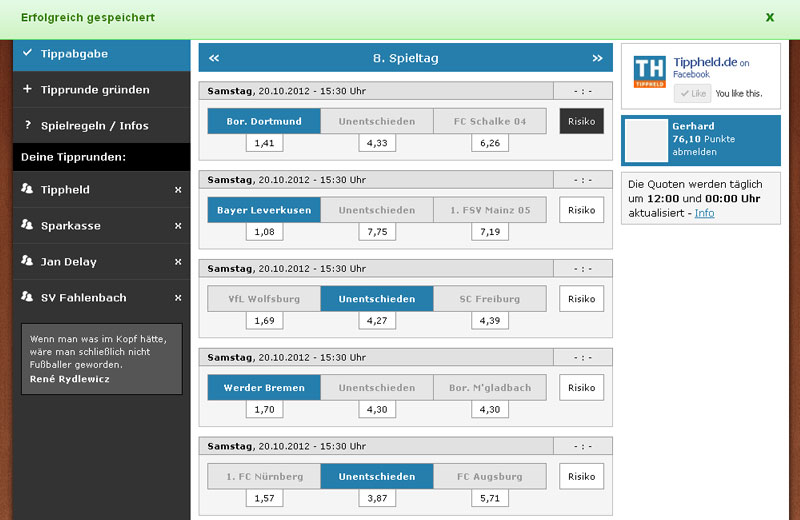800x520 pixels.
Task: Click the 4,27 draw odds
Action: [377, 320]
